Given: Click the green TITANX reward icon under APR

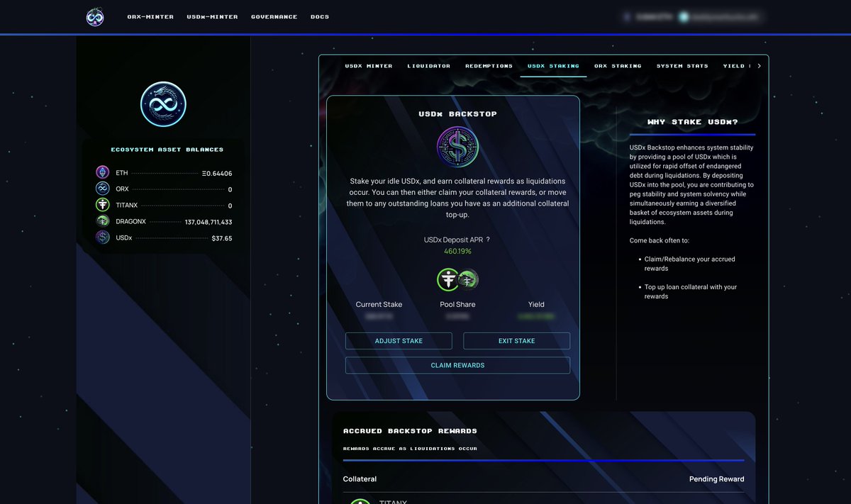Looking at the screenshot, I should coord(448,280).
